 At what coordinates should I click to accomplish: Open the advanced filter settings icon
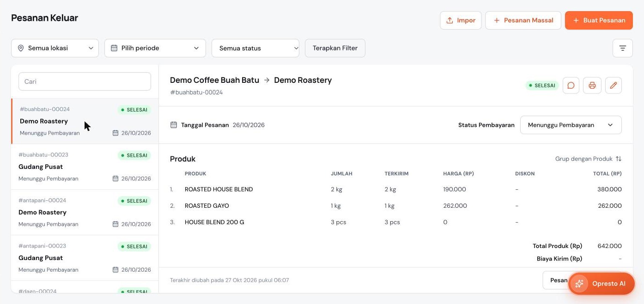tap(623, 48)
